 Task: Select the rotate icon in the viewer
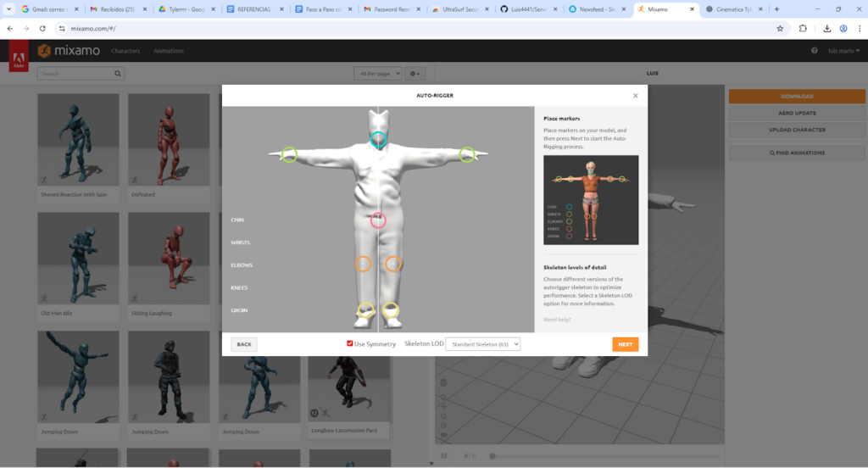click(x=443, y=397)
